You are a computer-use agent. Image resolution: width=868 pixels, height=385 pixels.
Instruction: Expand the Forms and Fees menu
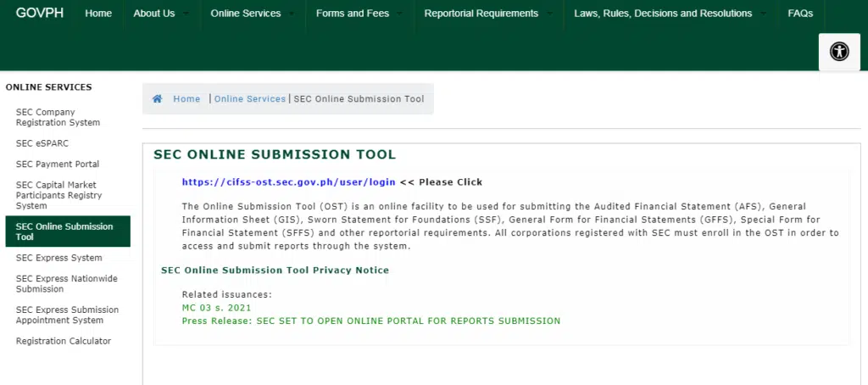pyautogui.click(x=359, y=14)
